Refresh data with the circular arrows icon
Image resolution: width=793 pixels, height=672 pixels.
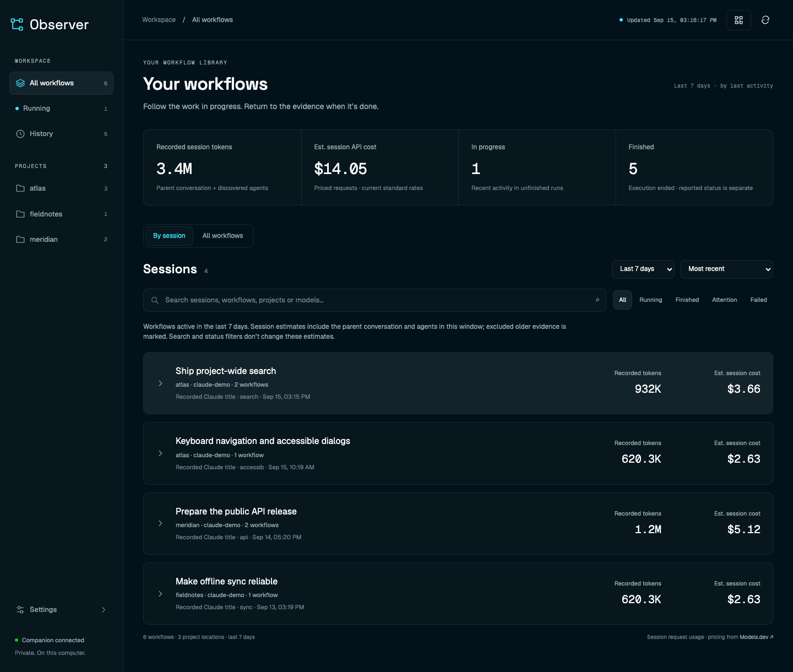pos(765,20)
